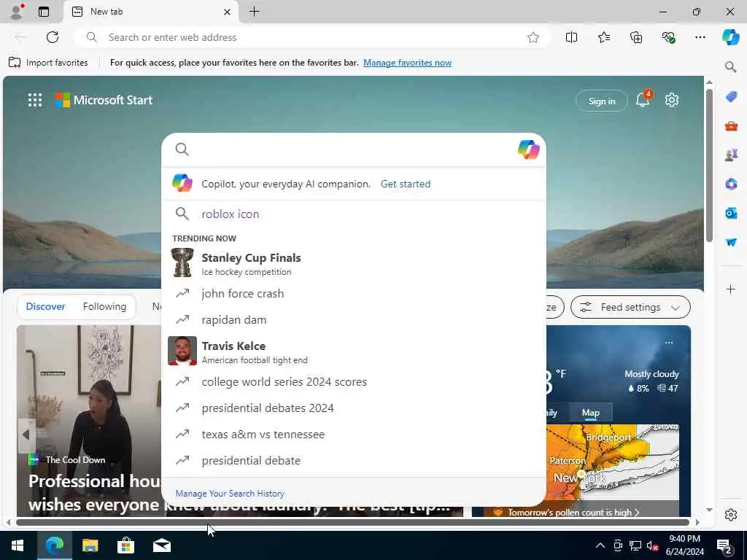
Task: Open sidebar Tools briefcase icon
Action: 731,126
